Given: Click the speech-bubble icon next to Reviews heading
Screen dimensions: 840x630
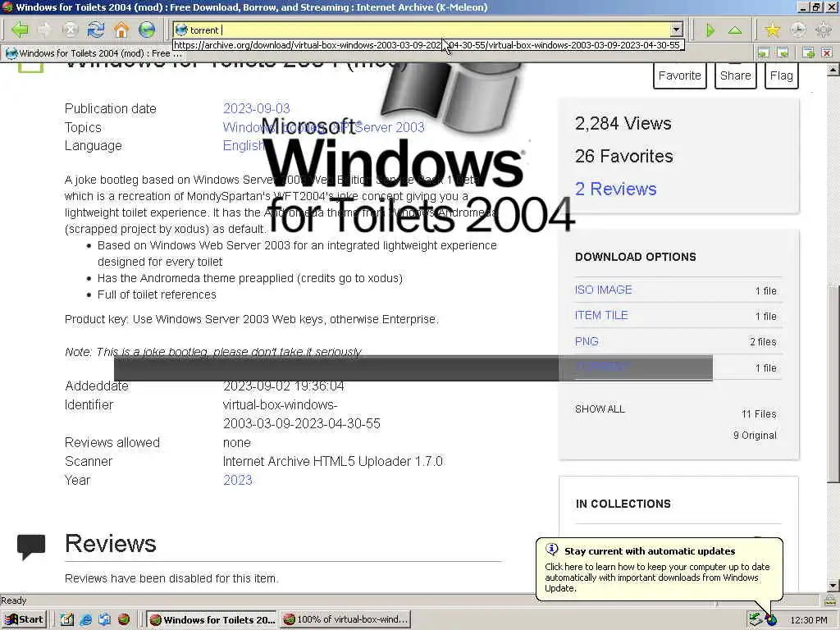Looking at the screenshot, I should pyautogui.click(x=31, y=547).
